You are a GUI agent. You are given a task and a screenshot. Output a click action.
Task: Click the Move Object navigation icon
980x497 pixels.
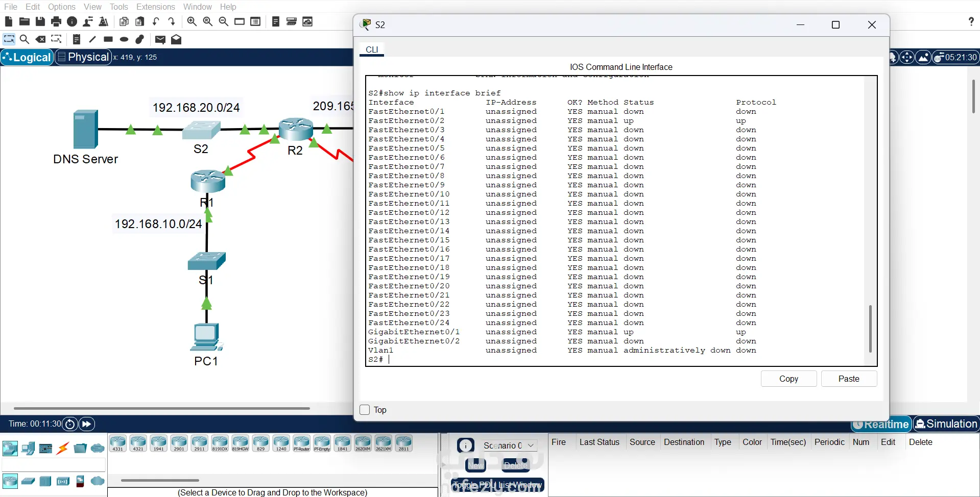coord(907,57)
